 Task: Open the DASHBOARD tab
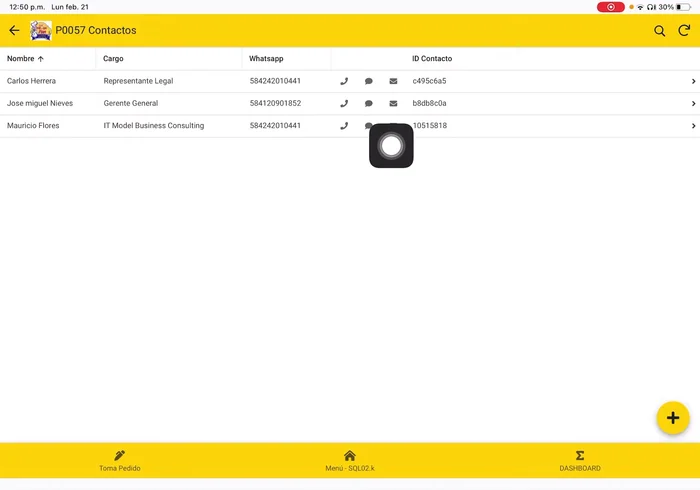(x=580, y=461)
